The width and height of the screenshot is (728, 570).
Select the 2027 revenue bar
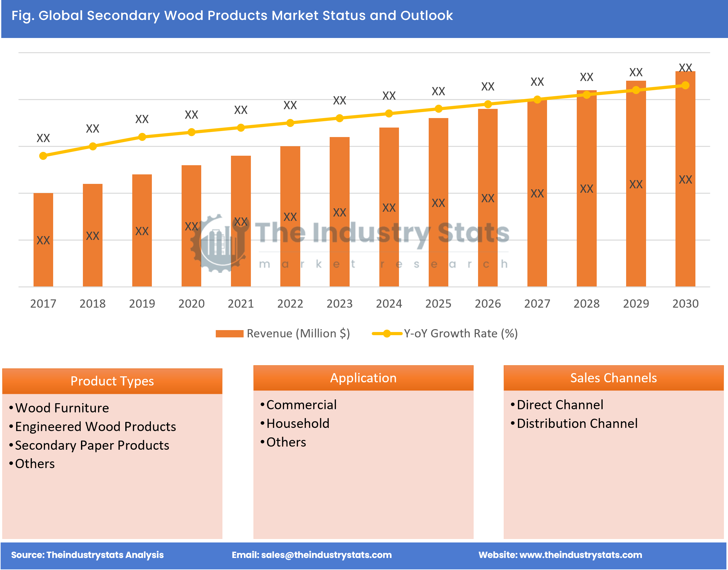coord(537,193)
